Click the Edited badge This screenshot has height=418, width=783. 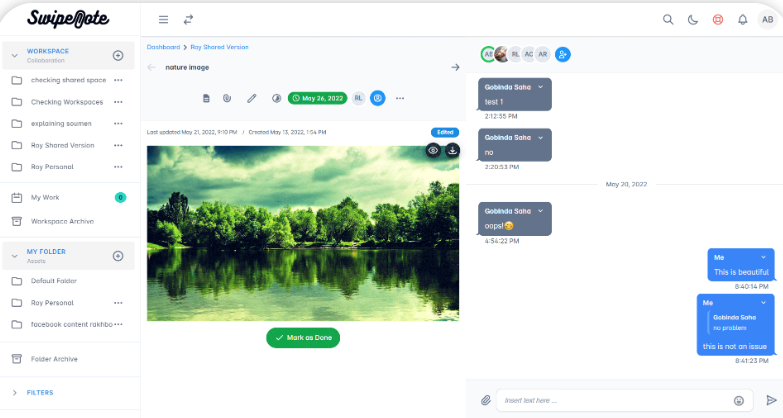coord(445,132)
